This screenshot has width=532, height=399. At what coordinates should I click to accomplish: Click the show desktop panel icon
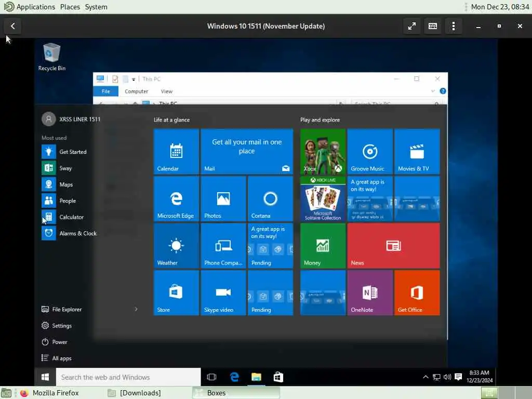pyautogui.click(x=6, y=393)
